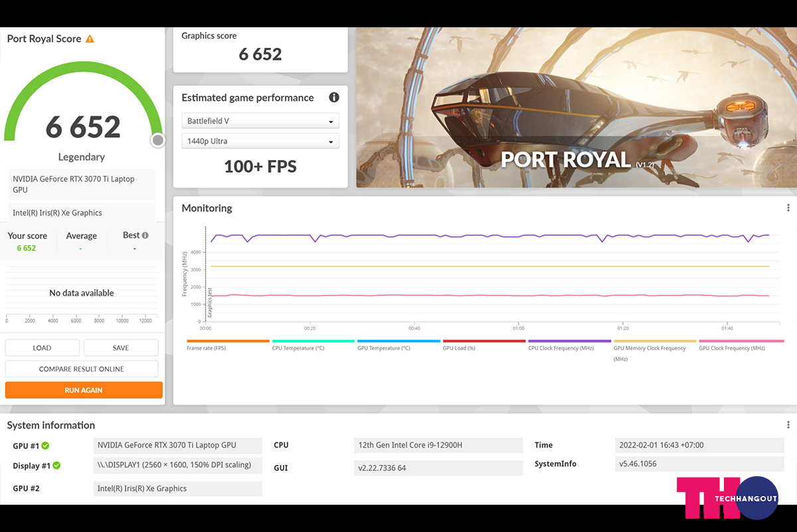This screenshot has width=797, height=532.
Task: Click the pink GPU clock frequency line in the chart
Action: (x=490, y=296)
